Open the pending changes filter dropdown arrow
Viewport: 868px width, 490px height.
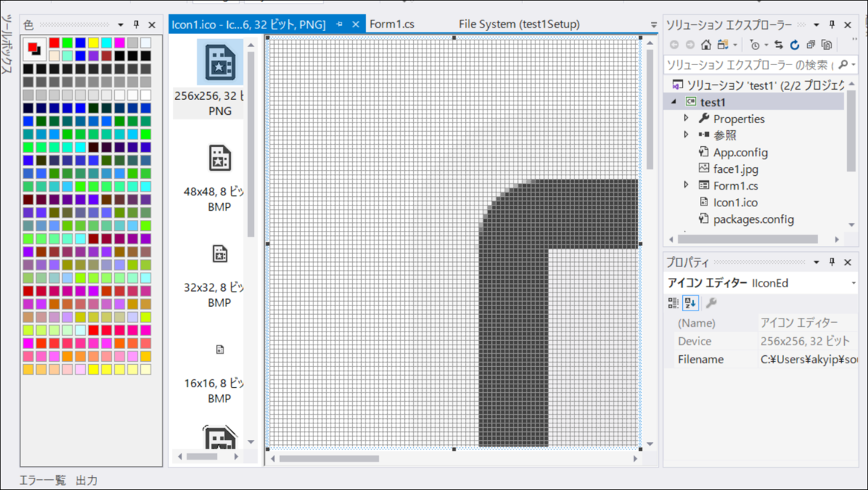coord(765,46)
